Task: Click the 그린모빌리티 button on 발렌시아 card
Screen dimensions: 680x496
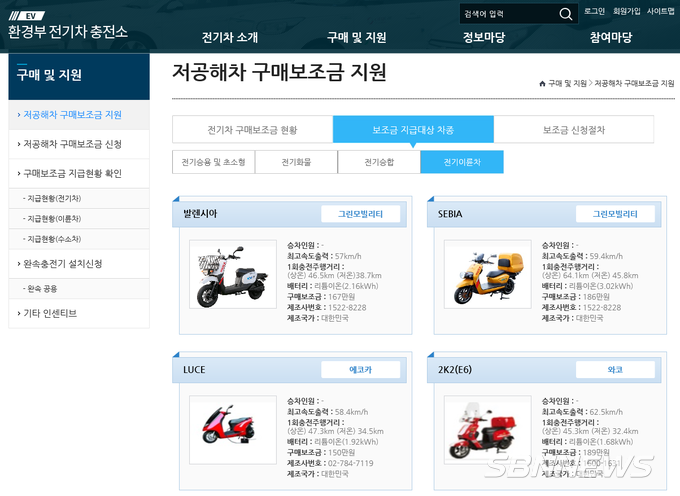Action: (360, 214)
